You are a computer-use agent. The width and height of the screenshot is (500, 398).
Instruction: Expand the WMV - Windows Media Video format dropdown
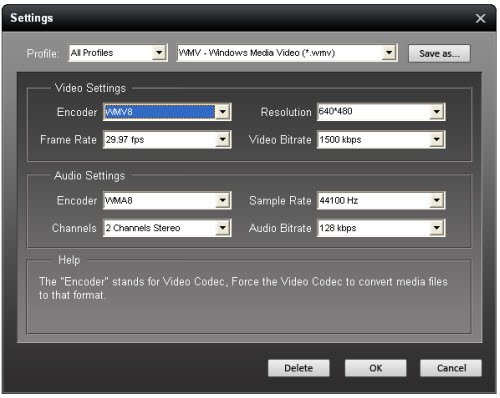[287, 53]
